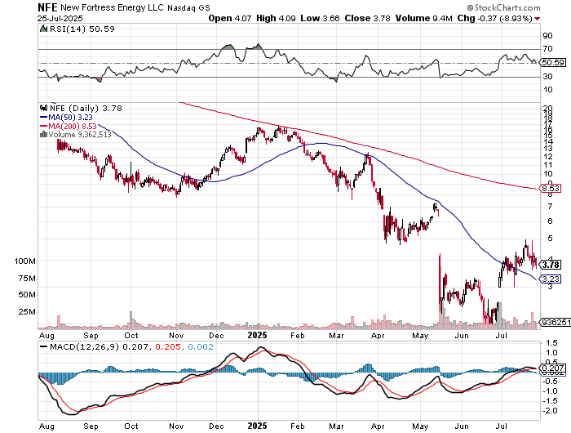Click the Nasdaq GS exchange label

pos(189,8)
